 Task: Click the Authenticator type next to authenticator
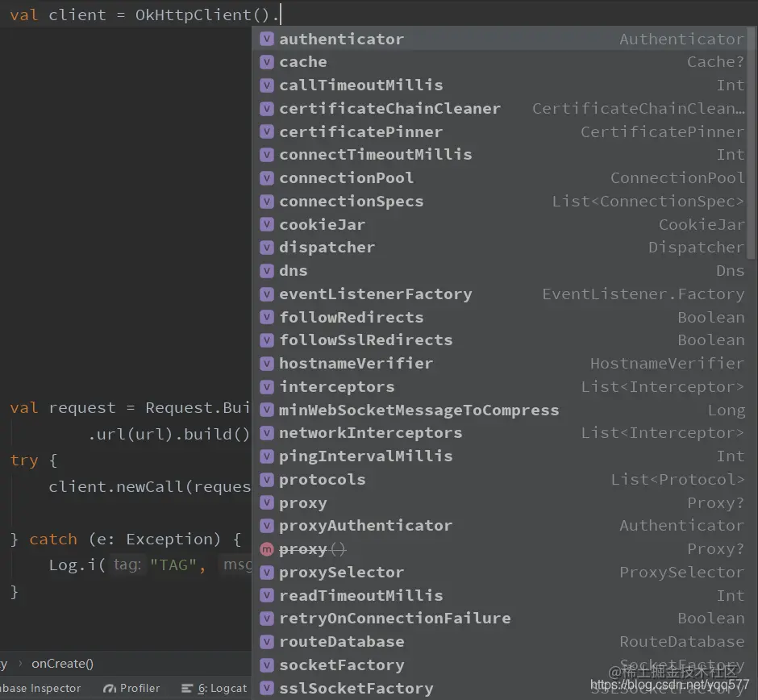tap(681, 40)
